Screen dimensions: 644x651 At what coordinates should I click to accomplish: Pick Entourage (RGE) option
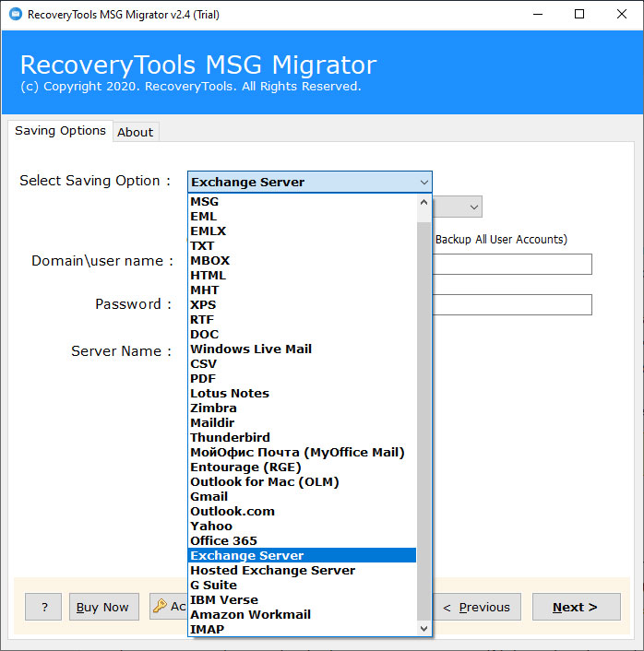(302, 468)
